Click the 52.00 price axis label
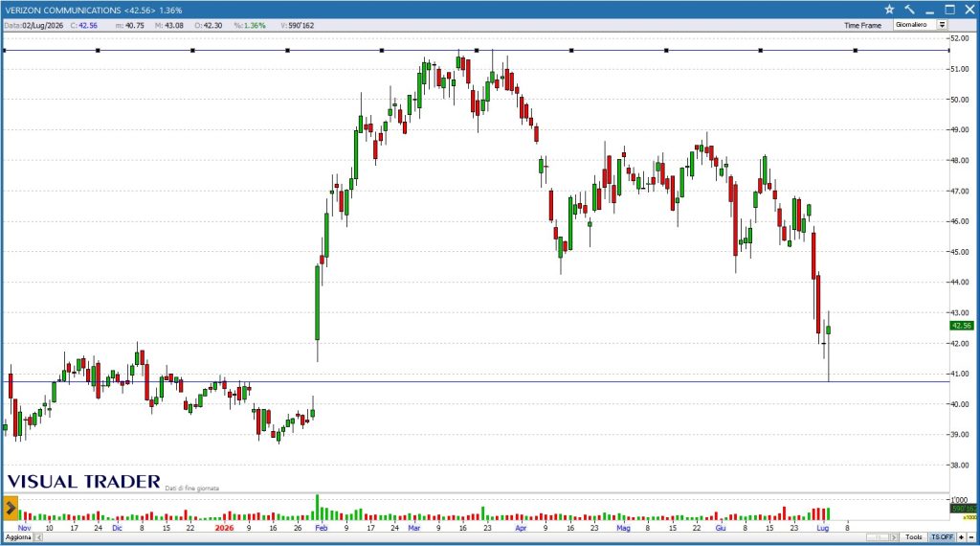 [960, 38]
